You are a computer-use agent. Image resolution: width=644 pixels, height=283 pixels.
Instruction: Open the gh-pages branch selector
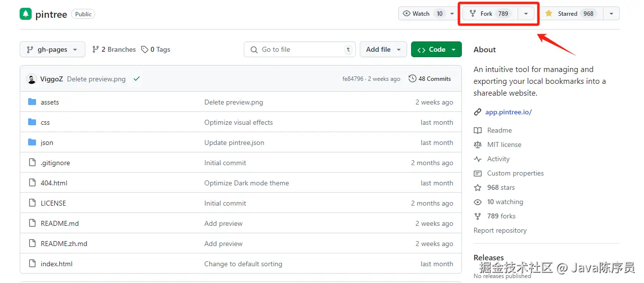click(x=52, y=49)
